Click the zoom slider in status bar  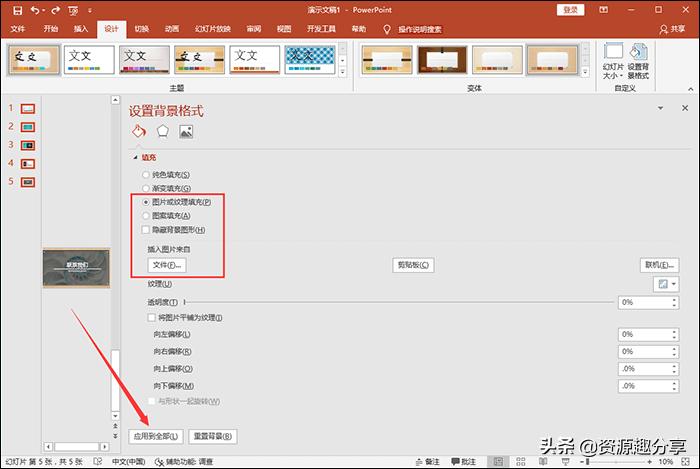(x=618, y=461)
